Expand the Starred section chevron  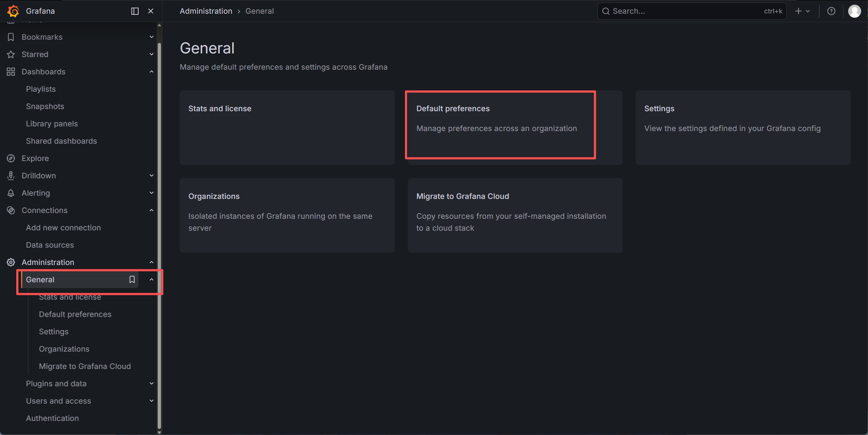coord(152,55)
